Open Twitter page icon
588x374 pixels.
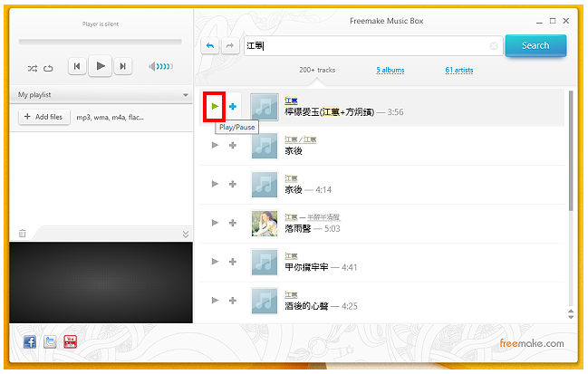tap(50, 341)
